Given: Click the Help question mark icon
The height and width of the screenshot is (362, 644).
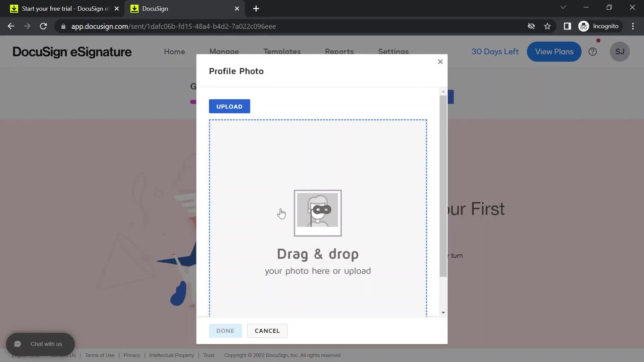Looking at the screenshot, I should click(593, 52).
